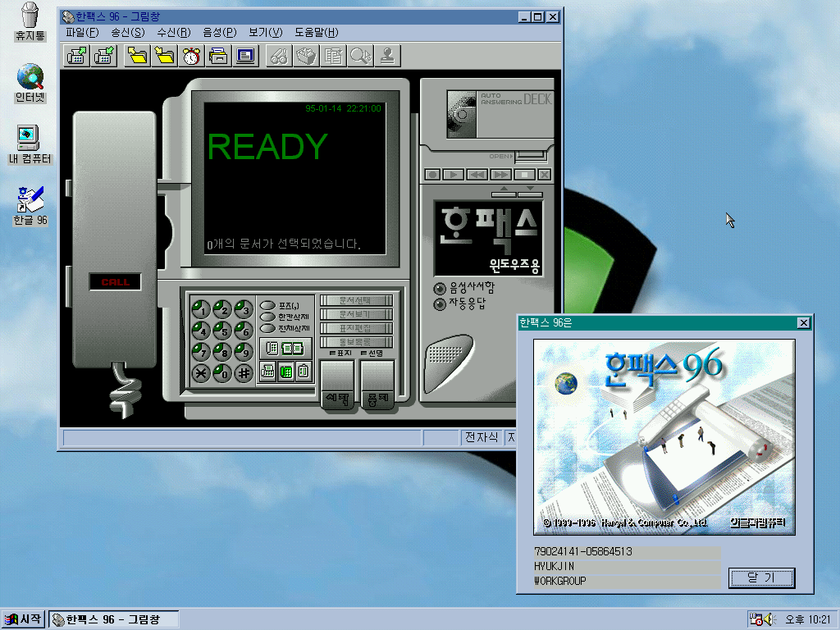This screenshot has height=630, width=840.
Task: Click the deck X delete button
Action: (545, 175)
